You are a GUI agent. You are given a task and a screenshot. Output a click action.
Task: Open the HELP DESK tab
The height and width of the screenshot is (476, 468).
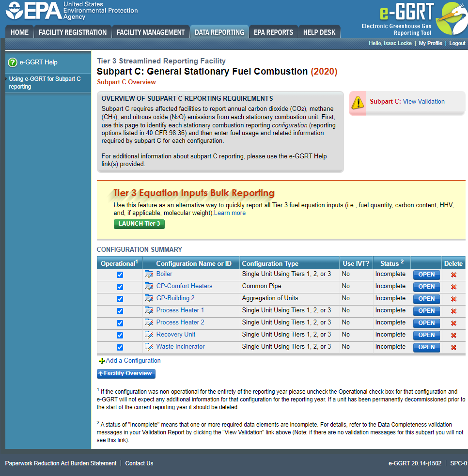pyautogui.click(x=319, y=32)
